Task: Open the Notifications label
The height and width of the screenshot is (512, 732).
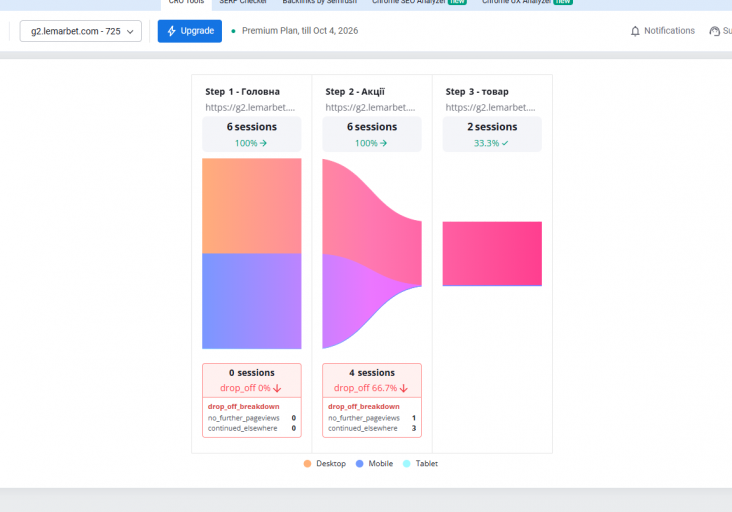Action: tap(669, 31)
